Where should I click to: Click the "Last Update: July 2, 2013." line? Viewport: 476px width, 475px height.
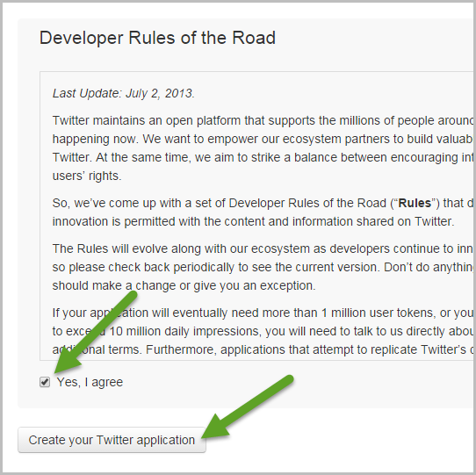[124, 93]
